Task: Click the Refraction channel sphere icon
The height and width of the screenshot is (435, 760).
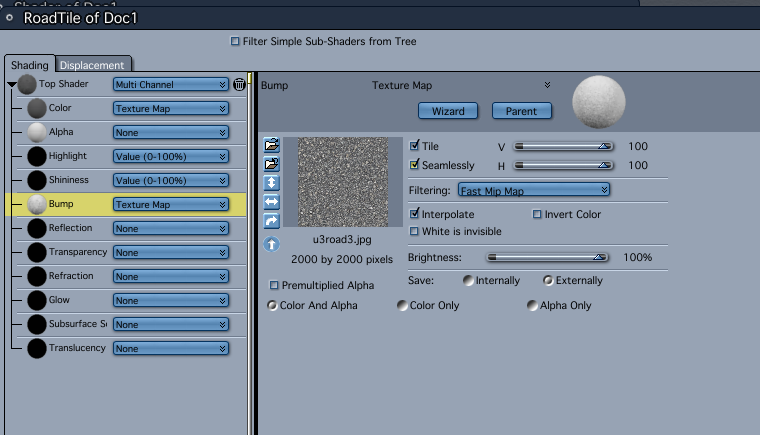Action: click(x=37, y=276)
